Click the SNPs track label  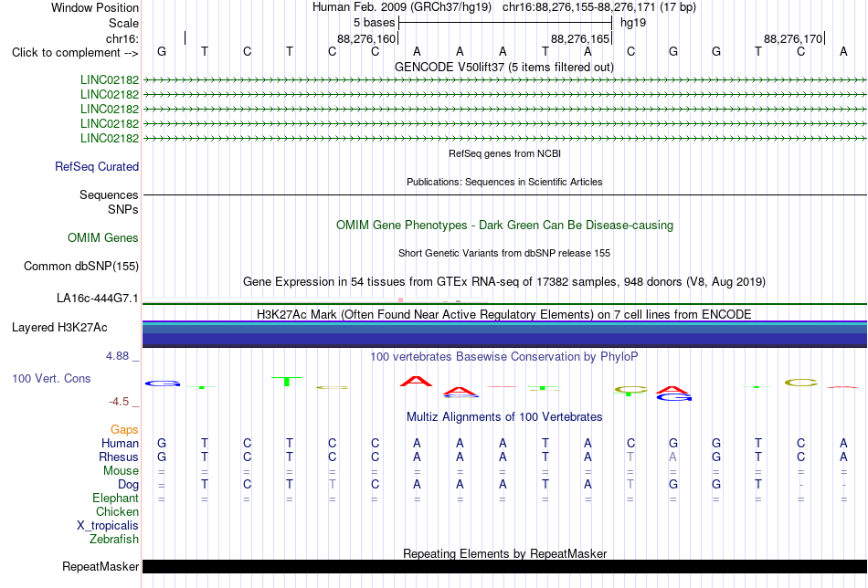tap(123, 209)
